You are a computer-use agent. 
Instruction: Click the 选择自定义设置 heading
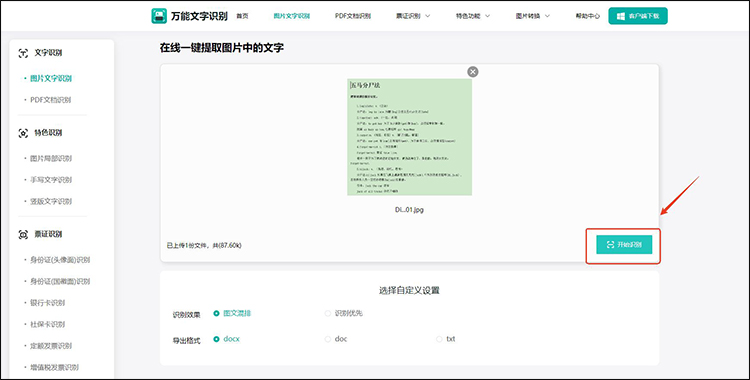tap(409, 291)
